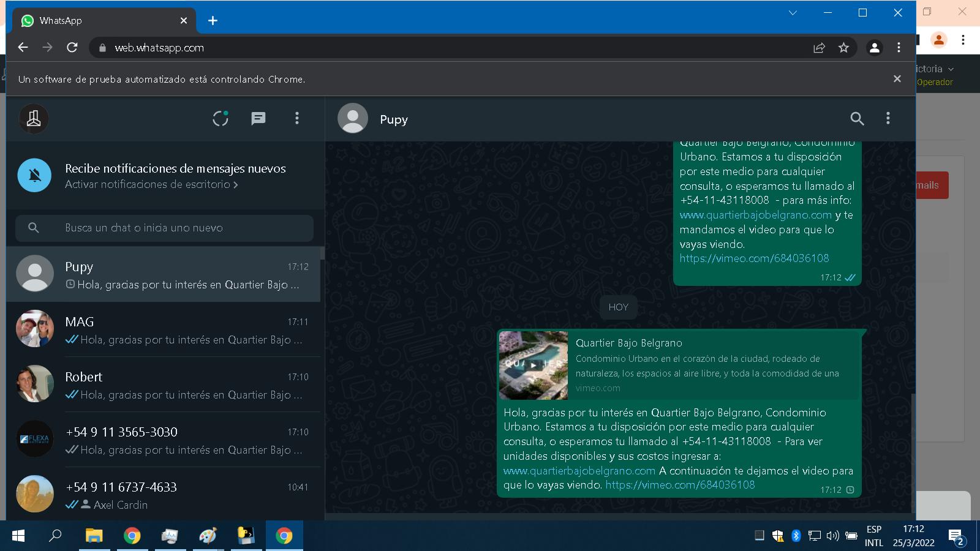Play the Quartier Bajo Belgrano video preview
The image size is (980, 551).
[533, 365]
